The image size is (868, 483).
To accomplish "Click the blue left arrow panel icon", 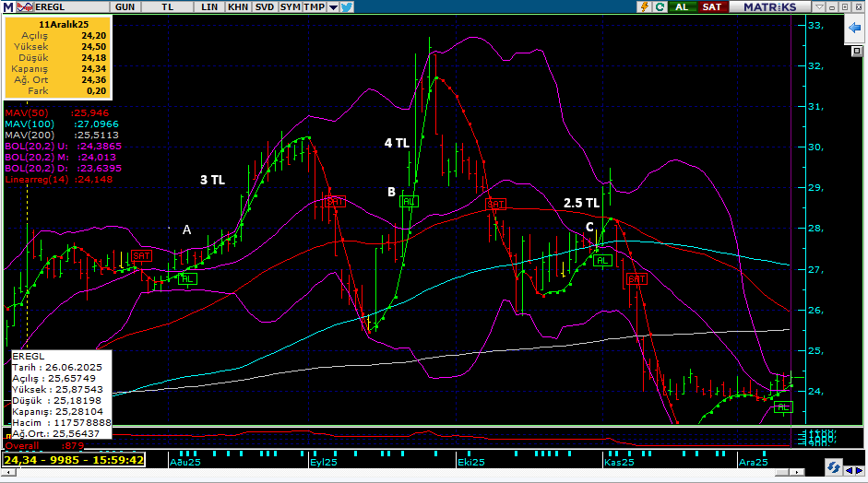I will pos(853,29).
